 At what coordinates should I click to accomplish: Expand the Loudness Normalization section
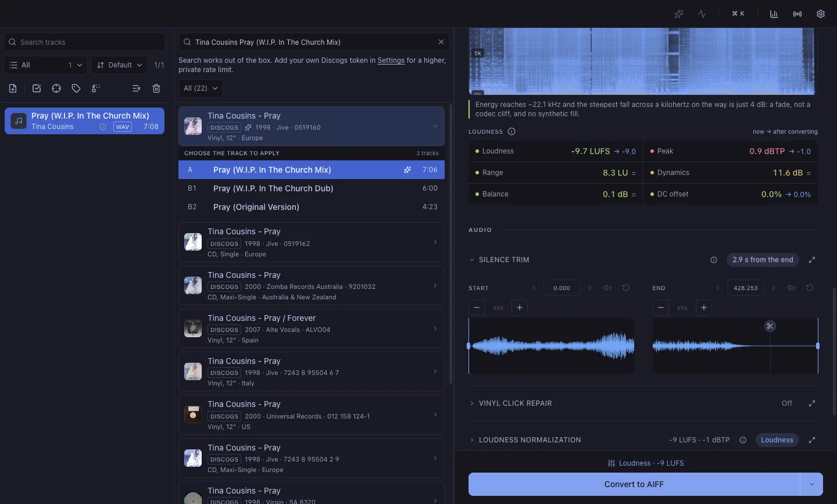click(x=472, y=440)
